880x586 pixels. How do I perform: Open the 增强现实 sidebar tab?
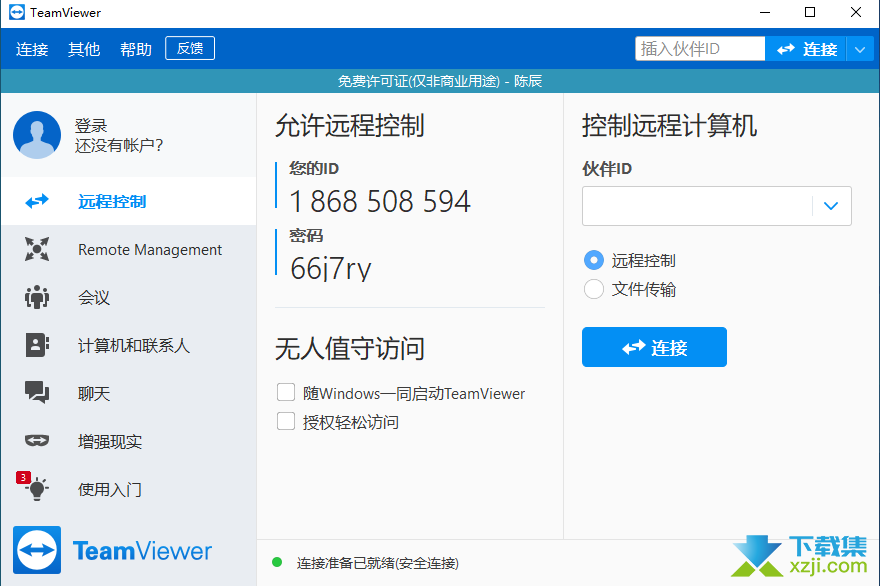129,441
